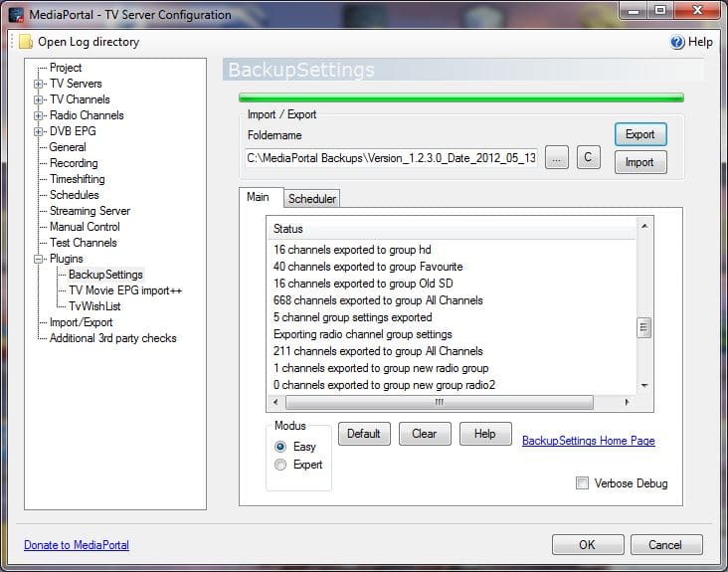The width and height of the screenshot is (728, 572).
Task: Click the Default button
Action: (364, 434)
